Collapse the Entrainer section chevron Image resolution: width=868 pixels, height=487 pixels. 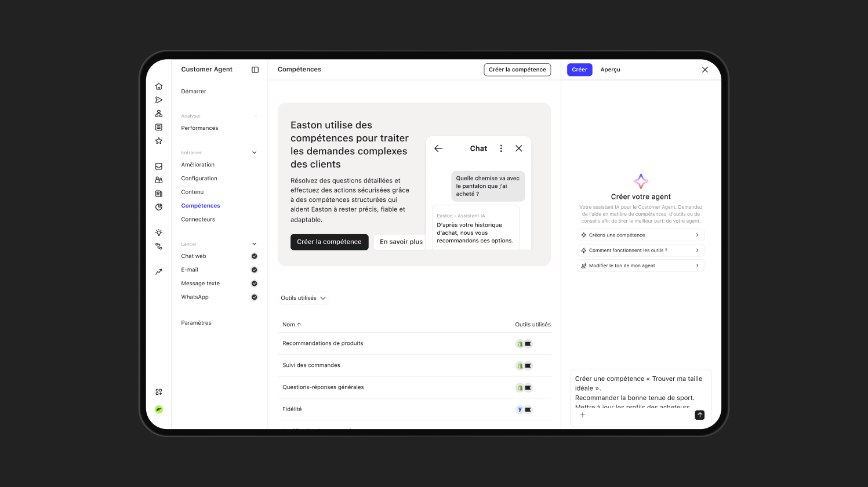(x=255, y=152)
